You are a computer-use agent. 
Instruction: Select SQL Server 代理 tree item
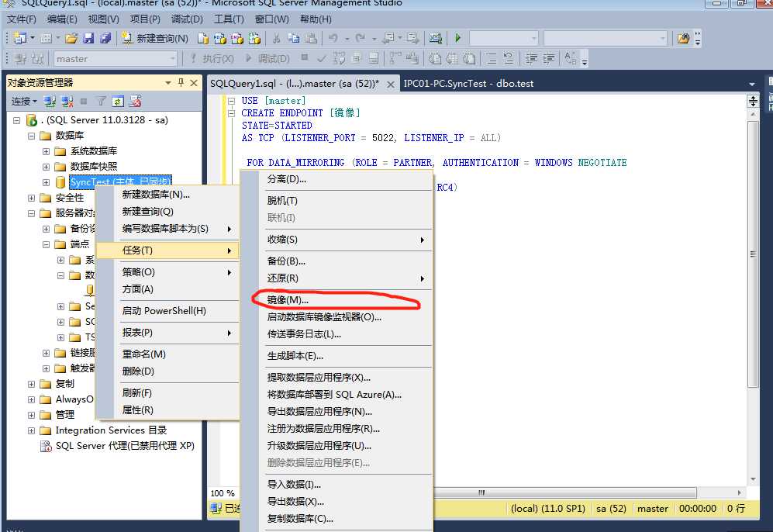pyautogui.click(x=125, y=446)
